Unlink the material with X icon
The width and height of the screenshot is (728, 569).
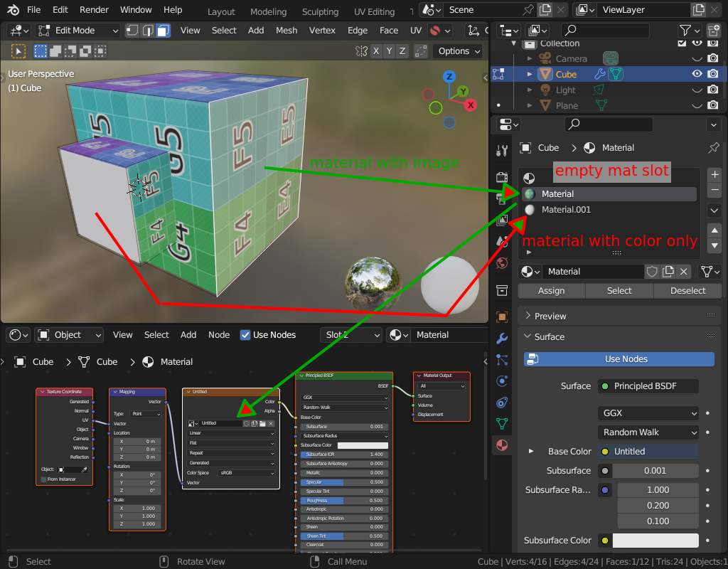tap(684, 272)
